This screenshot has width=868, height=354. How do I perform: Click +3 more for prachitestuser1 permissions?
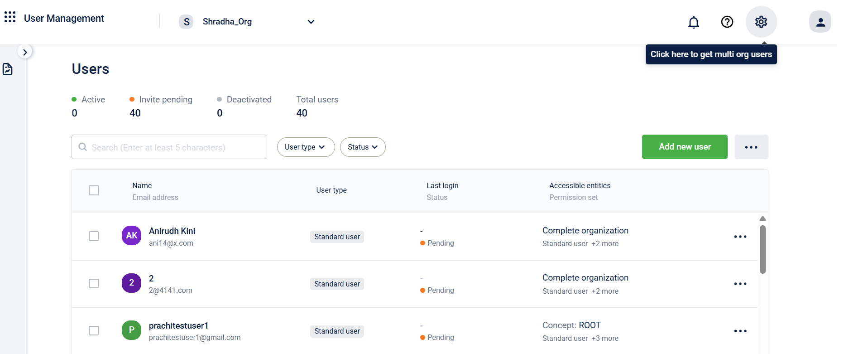605,338
